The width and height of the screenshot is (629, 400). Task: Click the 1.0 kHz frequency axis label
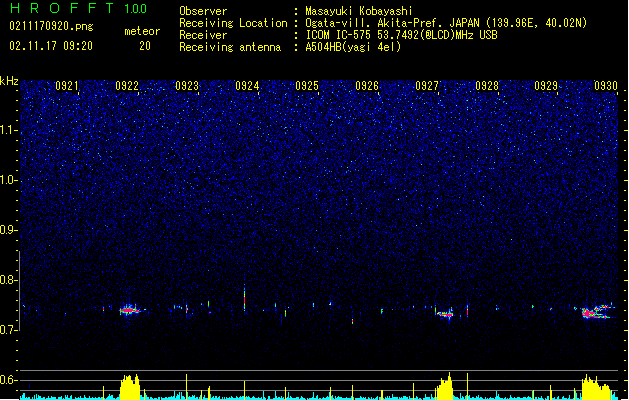tap(8, 180)
